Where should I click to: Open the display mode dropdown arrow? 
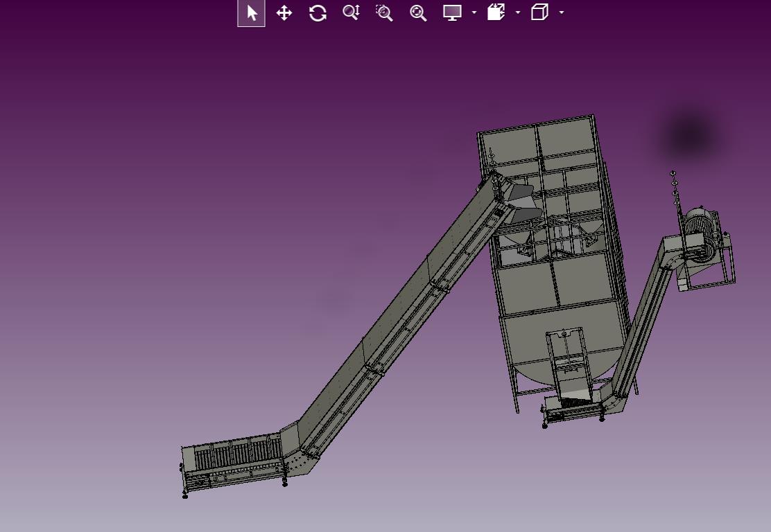pos(474,12)
